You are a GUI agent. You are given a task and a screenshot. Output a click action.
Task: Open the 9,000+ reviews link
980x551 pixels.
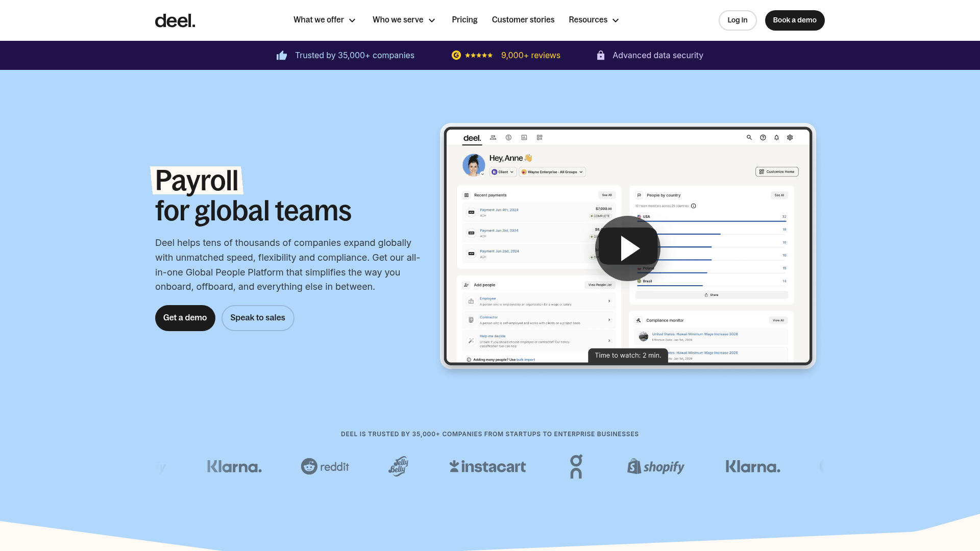tap(531, 55)
